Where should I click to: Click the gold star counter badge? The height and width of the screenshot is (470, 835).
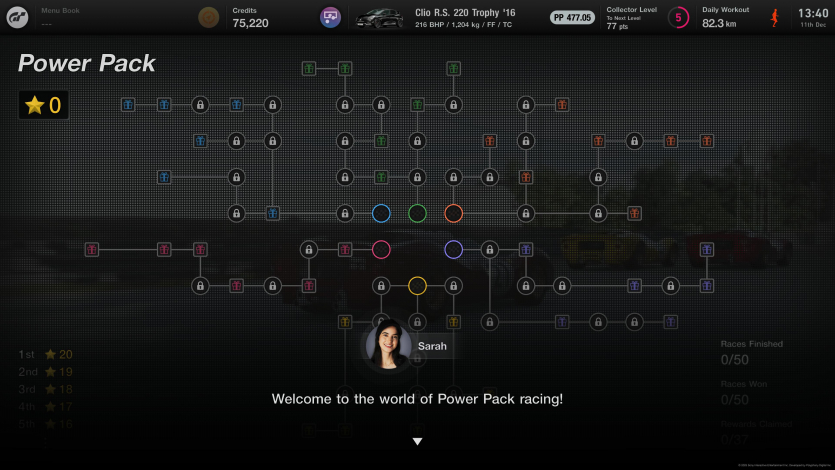point(43,105)
